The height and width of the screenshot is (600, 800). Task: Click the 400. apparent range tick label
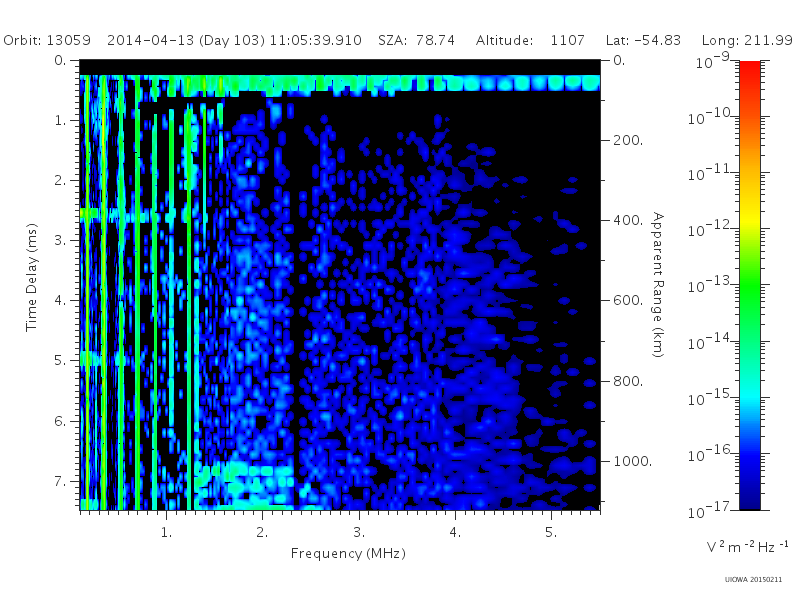point(628,220)
